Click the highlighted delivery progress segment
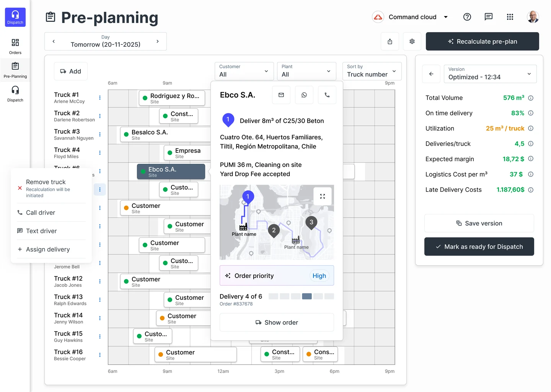This screenshot has width=551, height=392. pyautogui.click(x=307, y=296)
